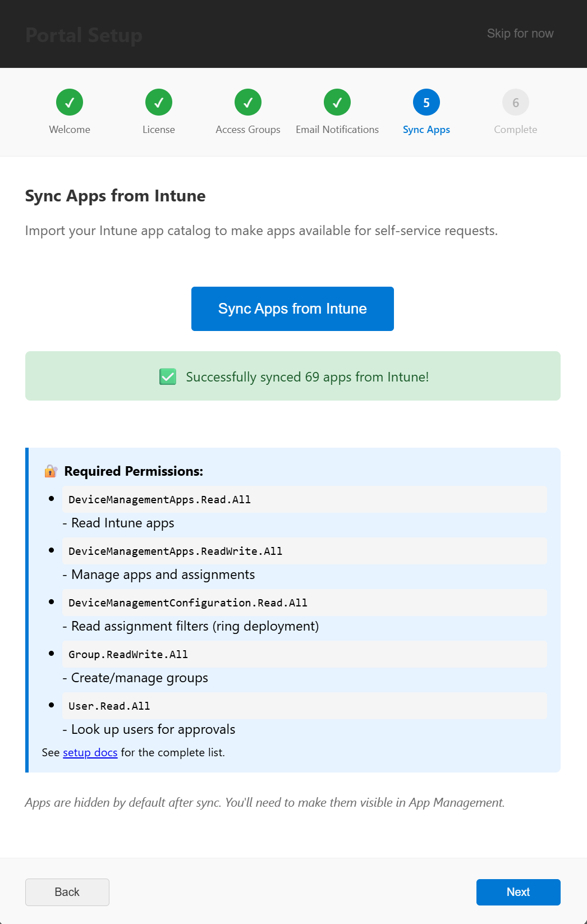Click the Email Notifications step checkmark circle
Viewport: 587px width, 924px height.
pyautogui.click(x=337, y=102)
